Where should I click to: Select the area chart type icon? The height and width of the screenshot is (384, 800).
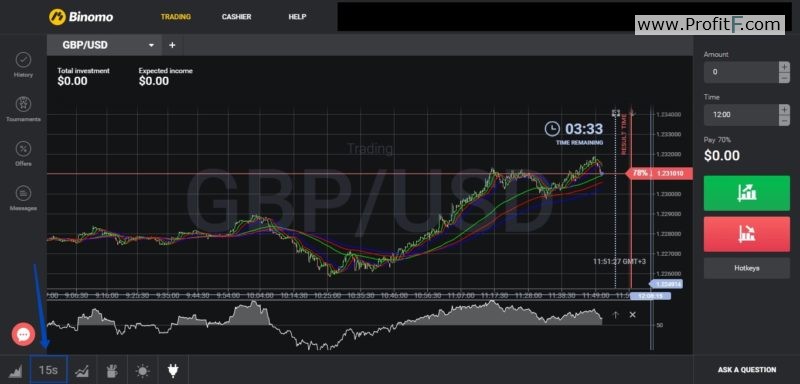click(x=15, y=370)
